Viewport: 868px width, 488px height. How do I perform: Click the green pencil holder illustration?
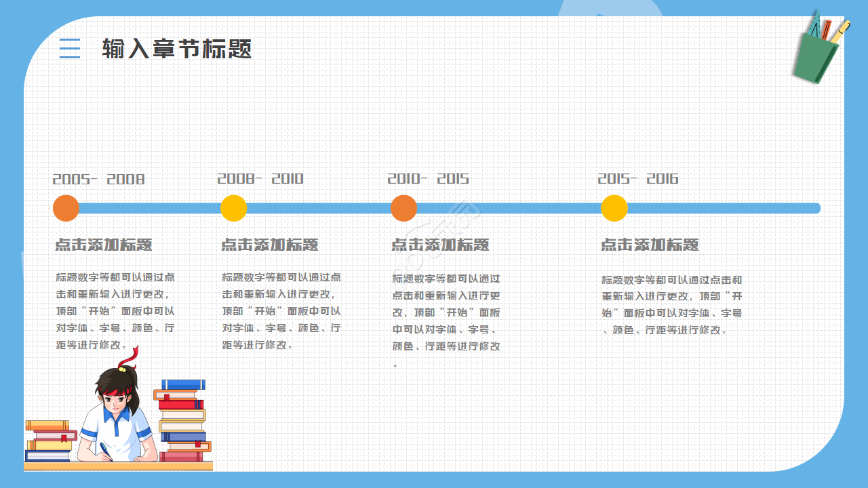tap(819, 47)
